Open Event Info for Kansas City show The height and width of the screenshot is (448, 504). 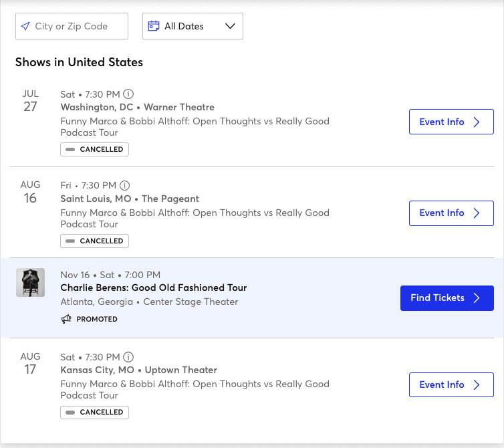pos(451,384)
